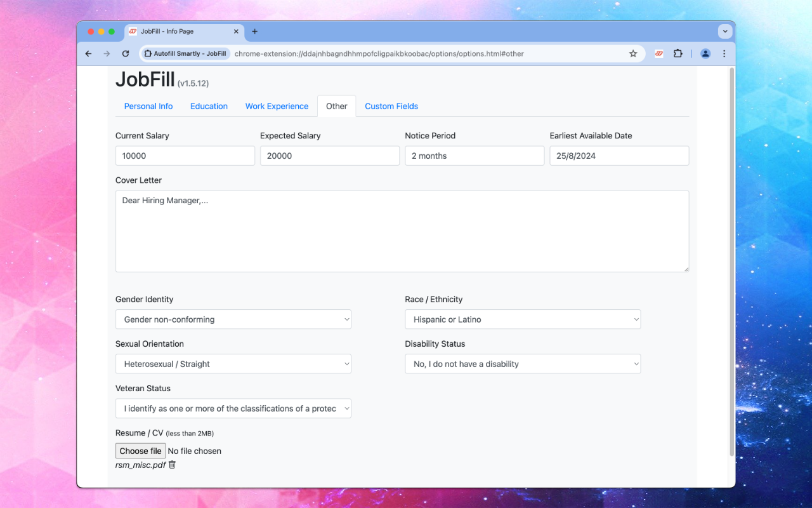Viewport: 812px width, 508px height.
Task: Click the No file chosen text
Action: pyautogui.click(x=195, y=451)
